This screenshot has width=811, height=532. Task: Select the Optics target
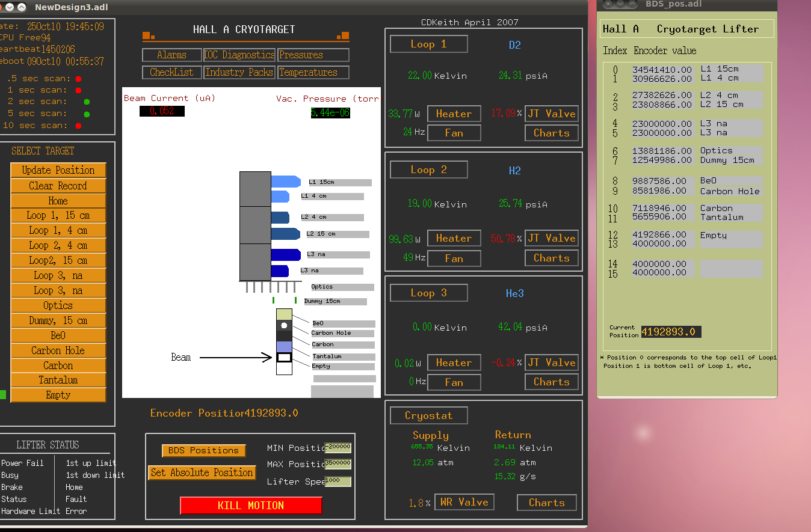(x=58, y=305)
